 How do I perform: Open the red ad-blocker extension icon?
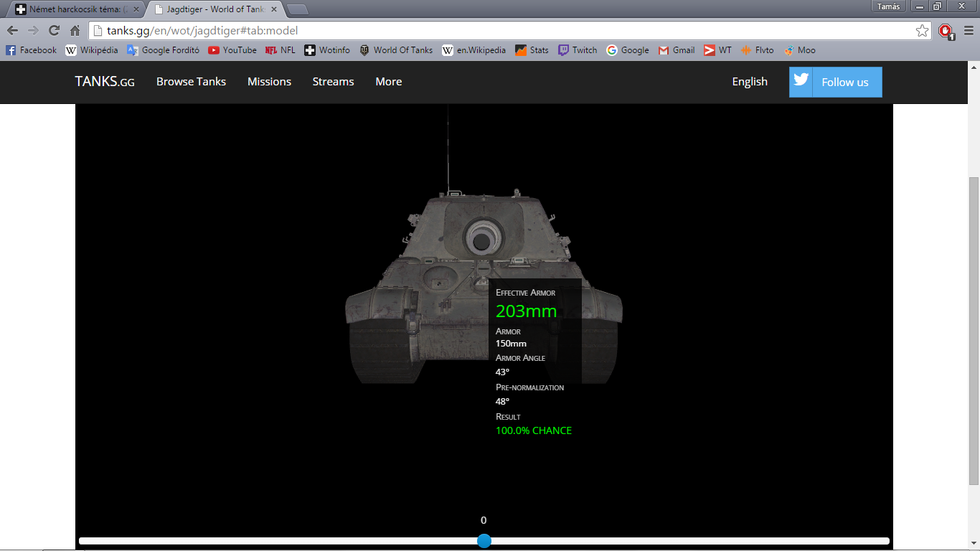coord(946,32)
